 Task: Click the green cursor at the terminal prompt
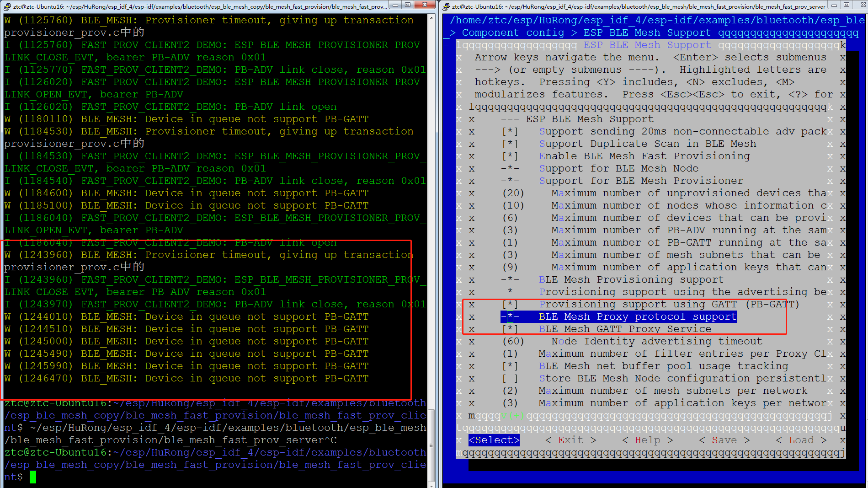coord(33,477)
